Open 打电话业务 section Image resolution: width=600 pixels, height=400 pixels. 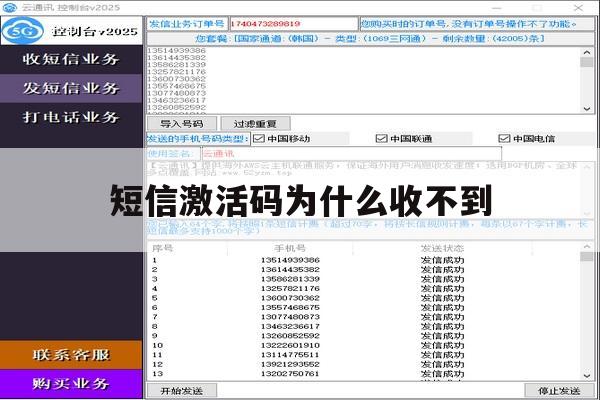71,117
